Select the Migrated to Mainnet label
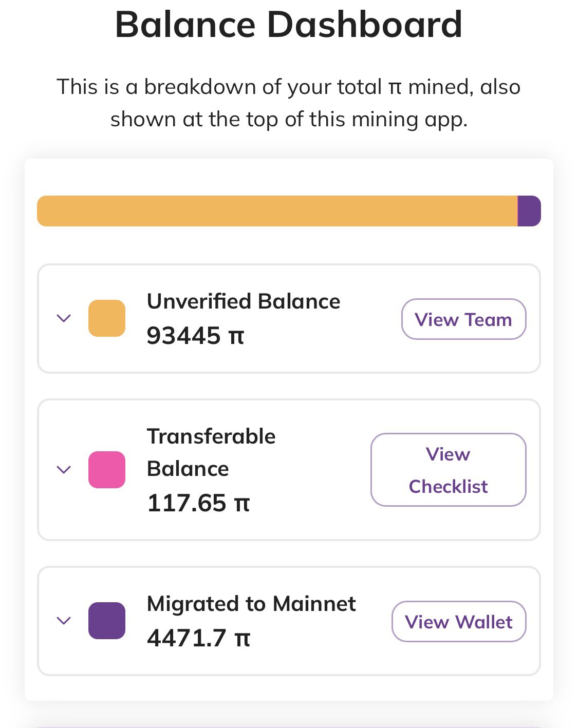 pyautogui.click(x=251, y=604)
